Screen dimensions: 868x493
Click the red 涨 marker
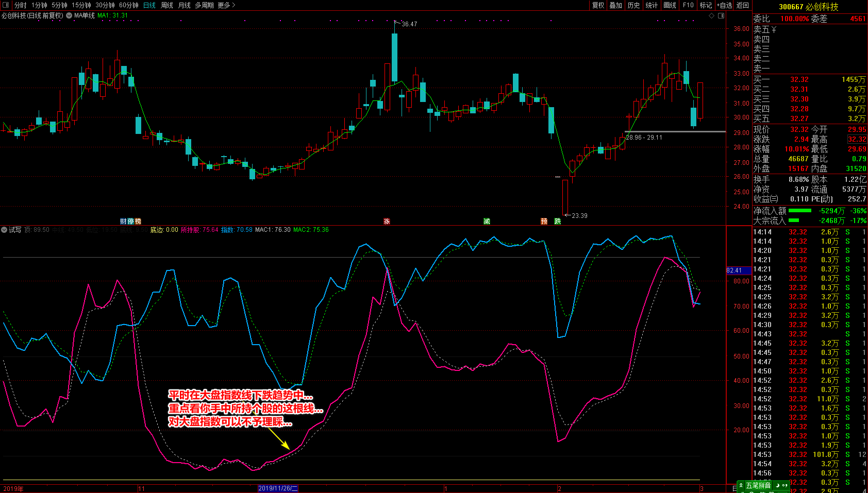click(387, 221)
